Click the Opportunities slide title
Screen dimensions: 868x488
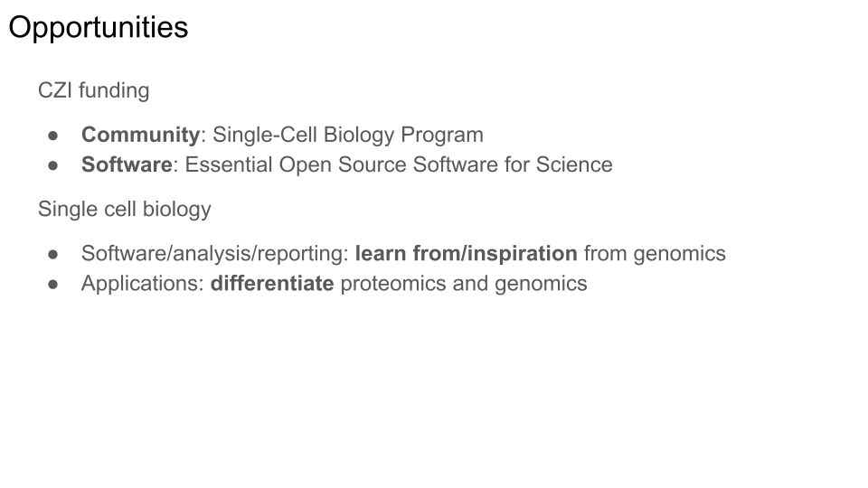99,28
